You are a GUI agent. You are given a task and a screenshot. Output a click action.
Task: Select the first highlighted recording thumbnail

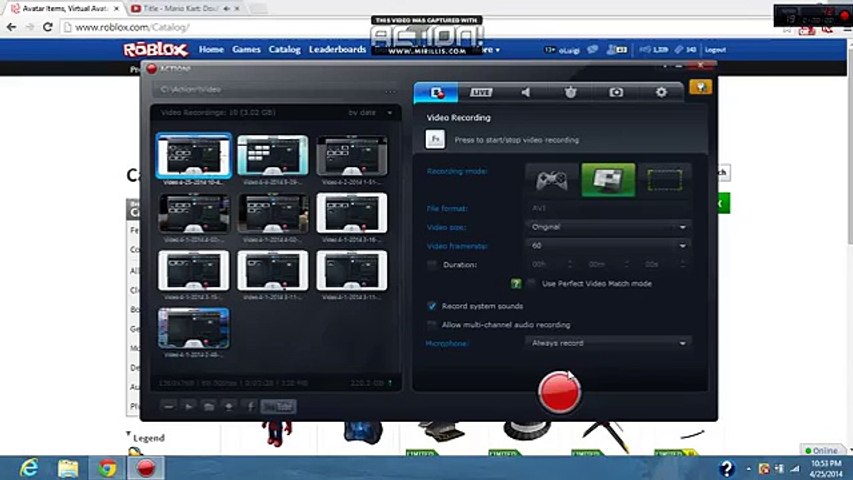194,156
